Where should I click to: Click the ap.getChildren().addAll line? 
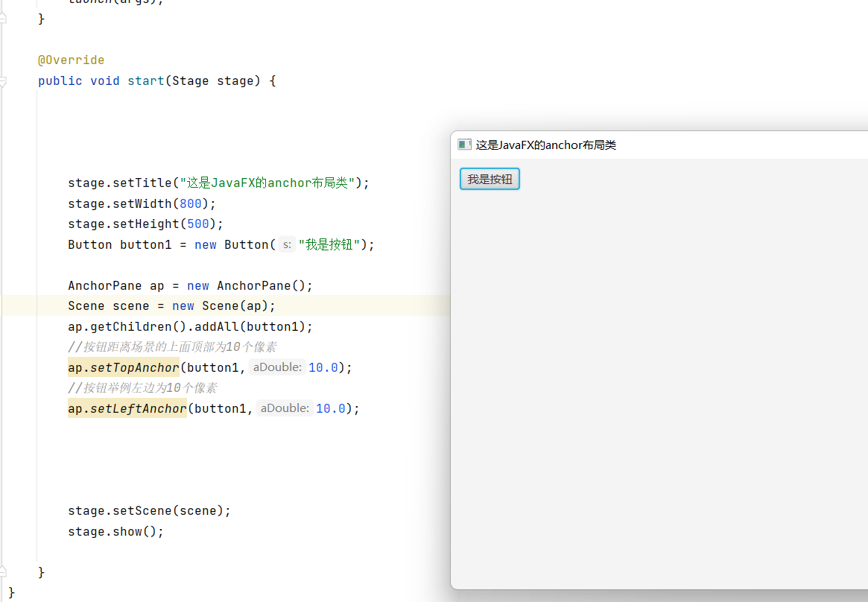191,326
